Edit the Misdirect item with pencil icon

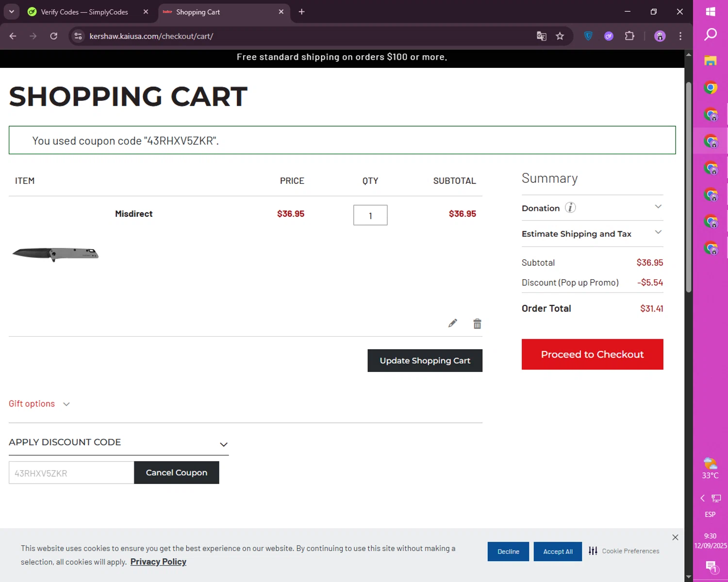coord(452,323)
